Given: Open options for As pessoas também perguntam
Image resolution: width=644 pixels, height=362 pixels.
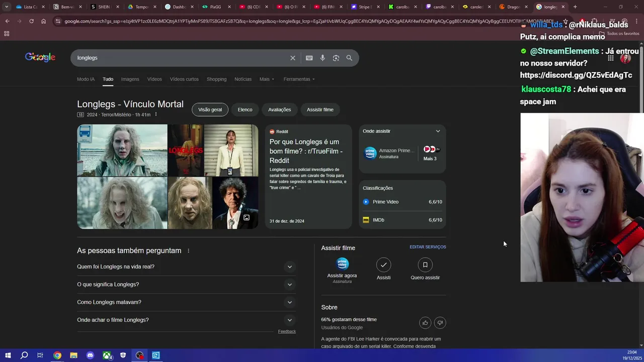Looking at the screenshot, I should pos(189,251).
